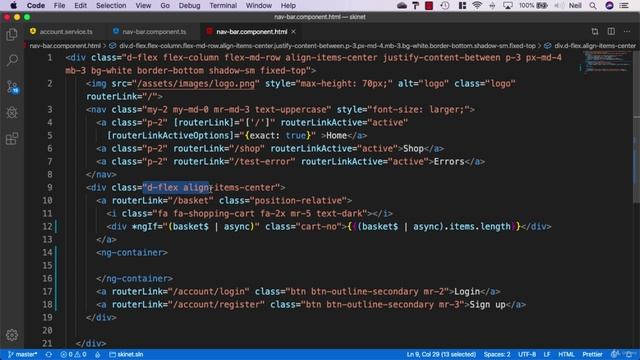Screen dimensions: 640x360
Task: Click the /assets/images/logo.png link in code
Action: pyautogui.click(x=196, y=84)
